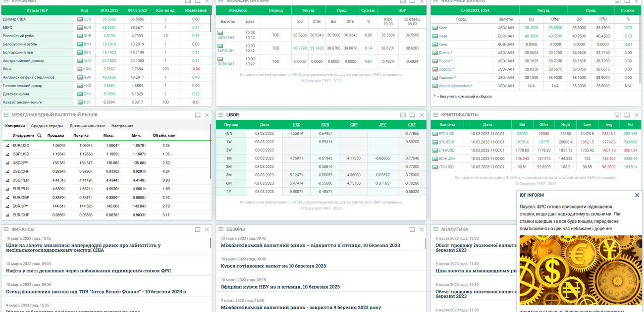Viewport: 644px width, 312px height.
Task: Open chart icon for USD/PLN instrument
Action: pyautogui.click(x=7, y=180)
